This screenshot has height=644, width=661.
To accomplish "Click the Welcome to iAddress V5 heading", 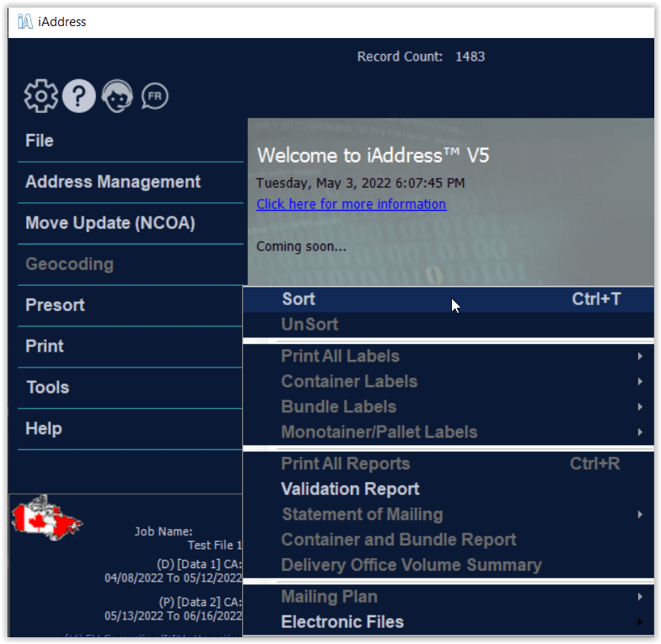I will point(373,155).
